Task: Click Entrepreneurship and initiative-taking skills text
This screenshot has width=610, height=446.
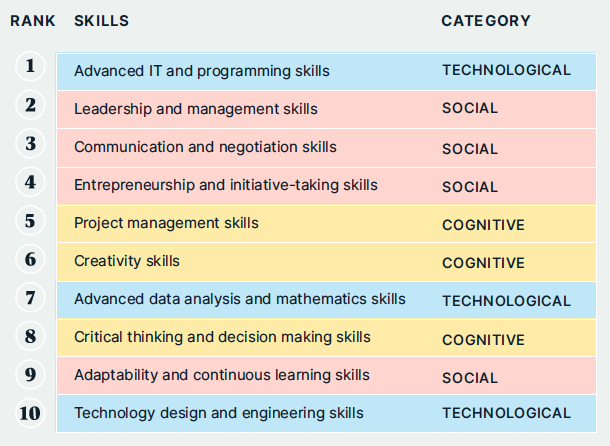Action: click(226, 185)
